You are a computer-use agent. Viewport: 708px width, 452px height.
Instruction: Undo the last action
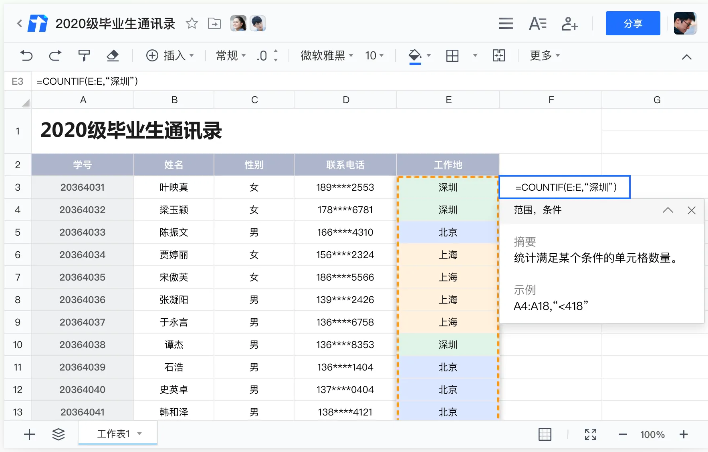tap(26, 56)
